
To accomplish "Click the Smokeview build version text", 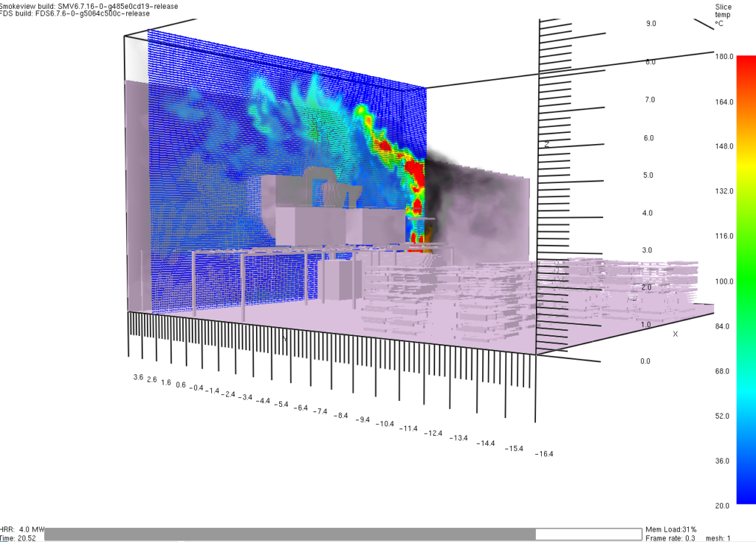I will pyautogui.click(x=75, y=4).
